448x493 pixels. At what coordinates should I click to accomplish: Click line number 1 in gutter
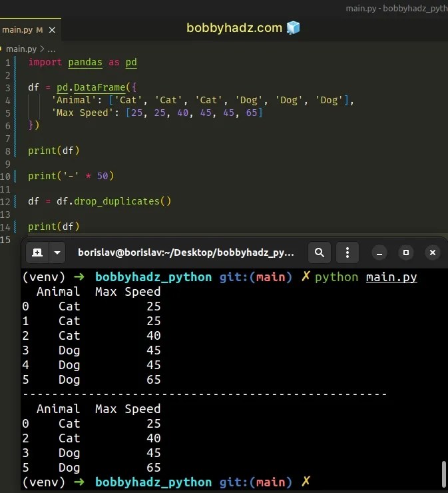(x=7, y=63)
